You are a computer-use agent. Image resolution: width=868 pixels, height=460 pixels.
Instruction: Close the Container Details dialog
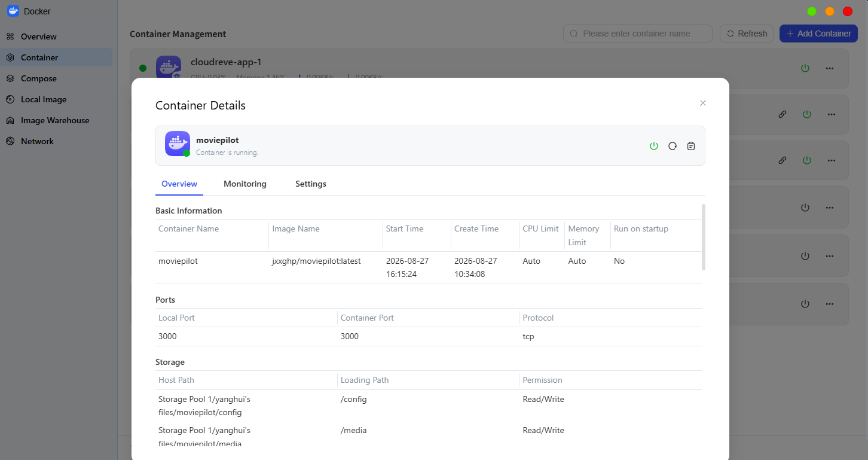pyautogui.click(x=703, y=103)
